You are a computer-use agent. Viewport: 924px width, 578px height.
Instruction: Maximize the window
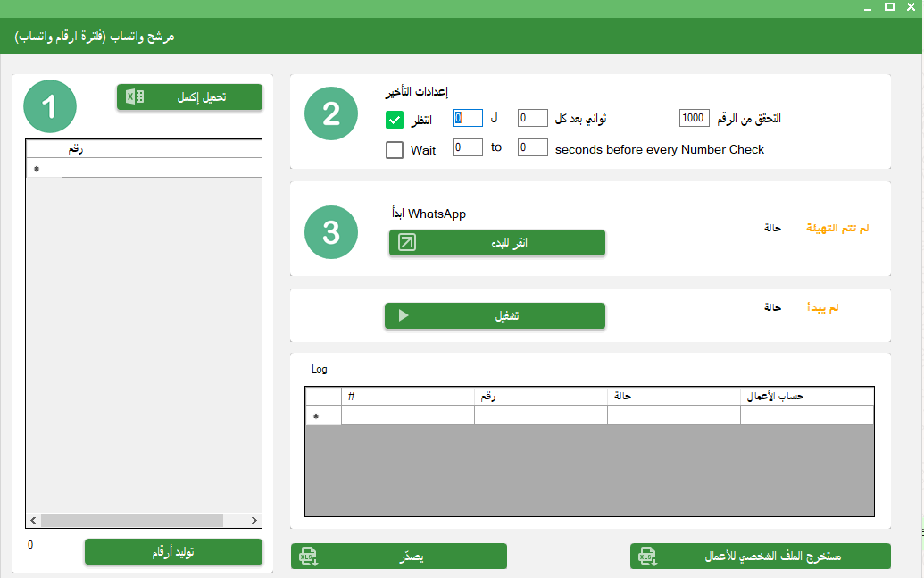(x=890, y=7)
